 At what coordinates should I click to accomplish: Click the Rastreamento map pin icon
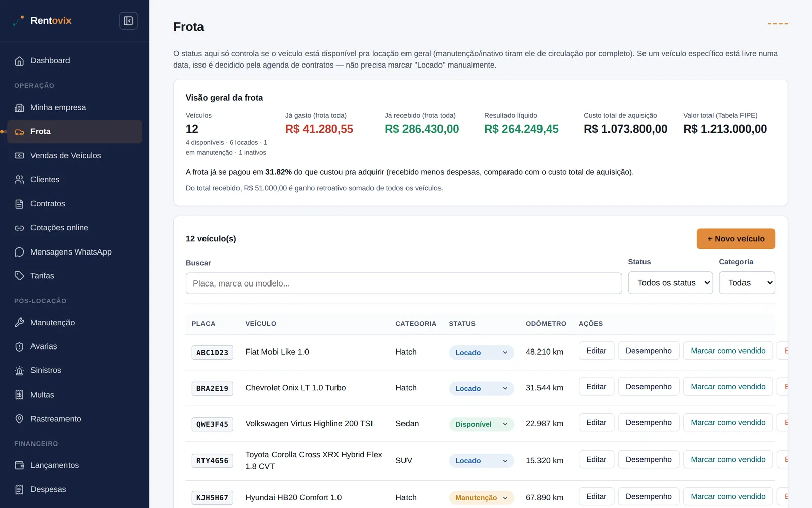(x=19, y=419)
